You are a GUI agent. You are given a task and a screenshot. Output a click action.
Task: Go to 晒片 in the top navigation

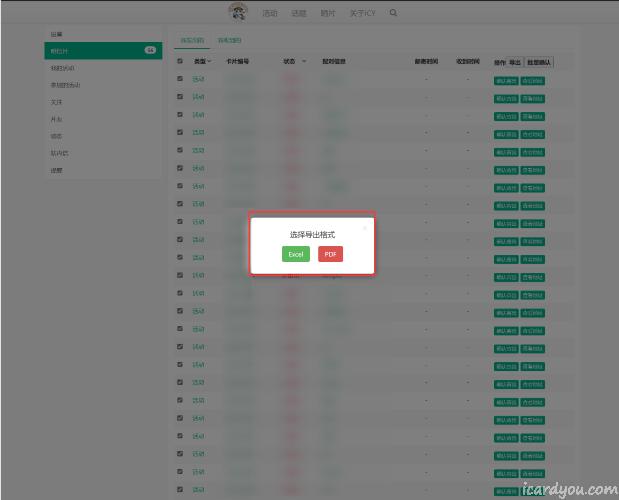coord(328,13)
